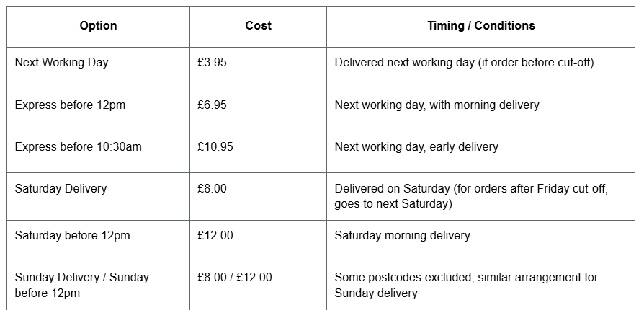Click the 'Delivered on Saturday' conditions cell
This screenshot has height=318, width=644.
coord(471,196)
